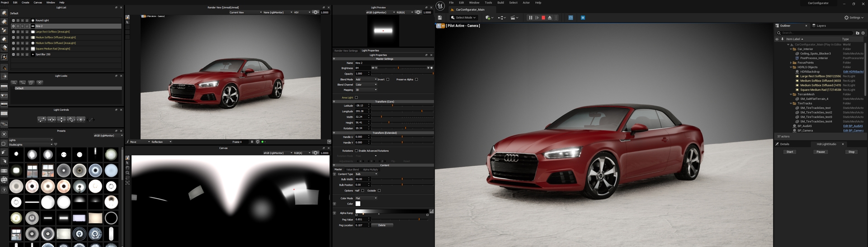The width and height of the screenshot is (868, 247).
Task: Click the Brightness value field
Action: pyautogui.click(x=362, y=68)
